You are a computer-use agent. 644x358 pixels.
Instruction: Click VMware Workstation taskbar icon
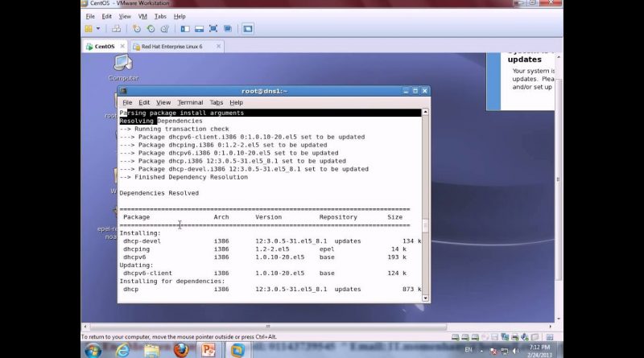(237, 350)
